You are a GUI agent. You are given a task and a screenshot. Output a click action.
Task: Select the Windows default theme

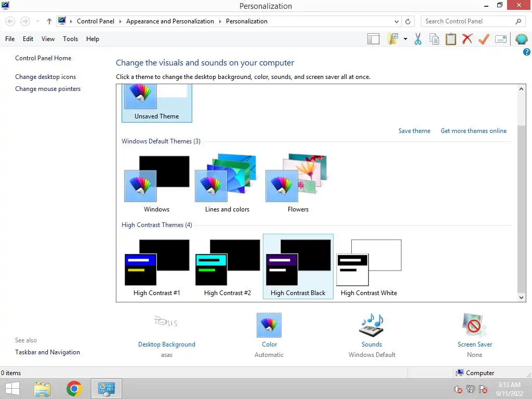coord(157,183)
